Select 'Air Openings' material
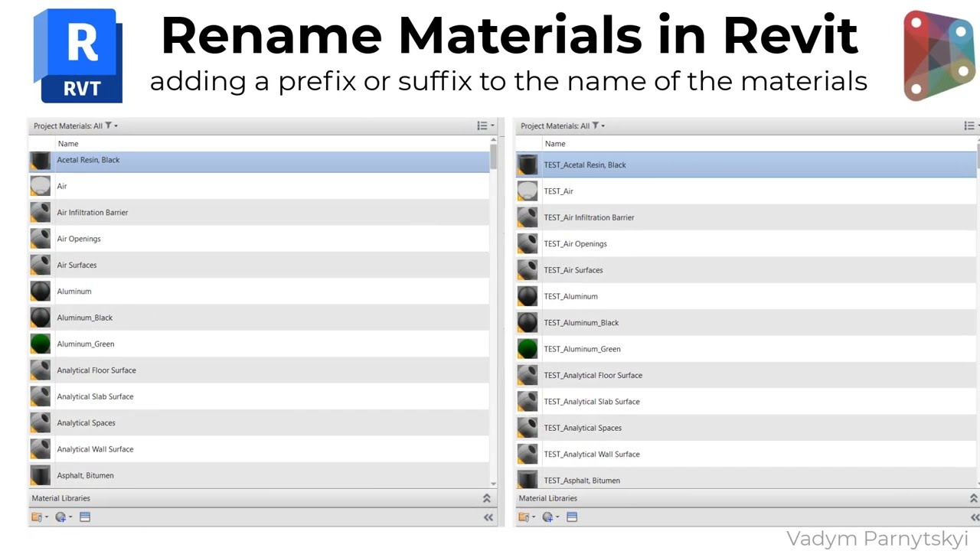Screen dimensions: 980x551 259,239
